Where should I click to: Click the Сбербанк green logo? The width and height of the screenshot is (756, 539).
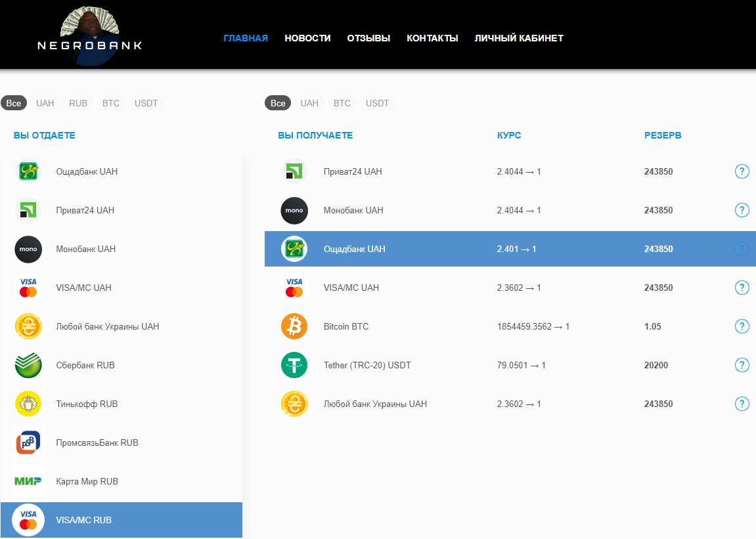click(x=28, y=366)
